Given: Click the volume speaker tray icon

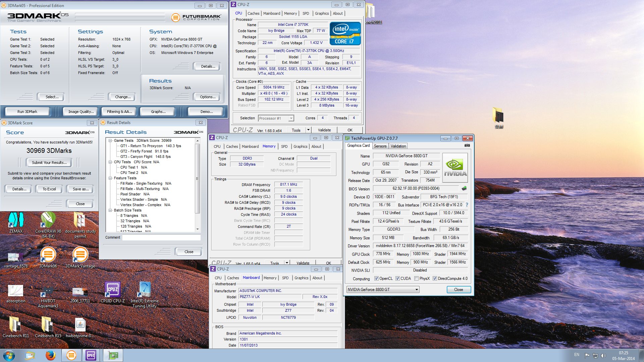Looking at the screenshot, I should pyautogui.click(x=603, y=355).
